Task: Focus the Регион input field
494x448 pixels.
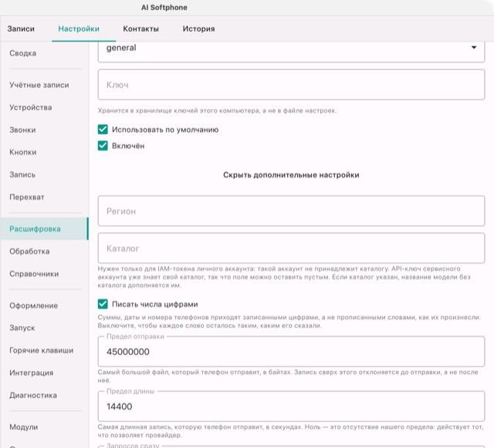Action: pyautogui.click(x=291, y=211)
